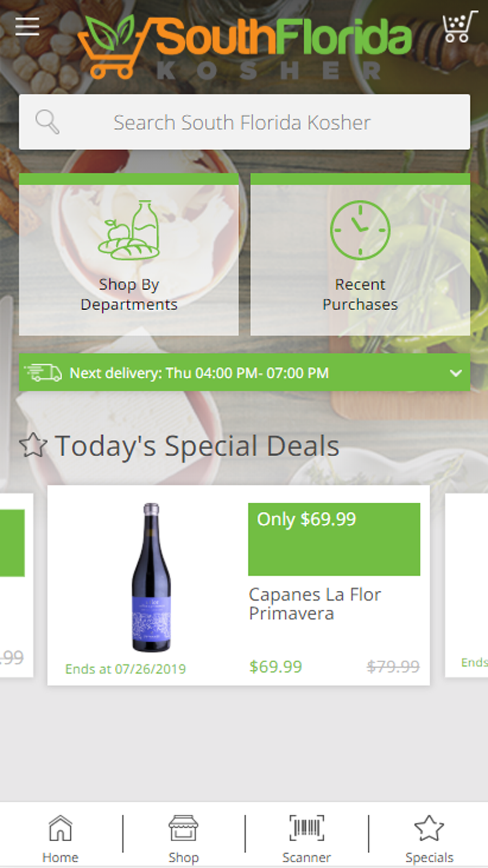Open the Specials tab
488x868 pixels.
coord(429,838)
